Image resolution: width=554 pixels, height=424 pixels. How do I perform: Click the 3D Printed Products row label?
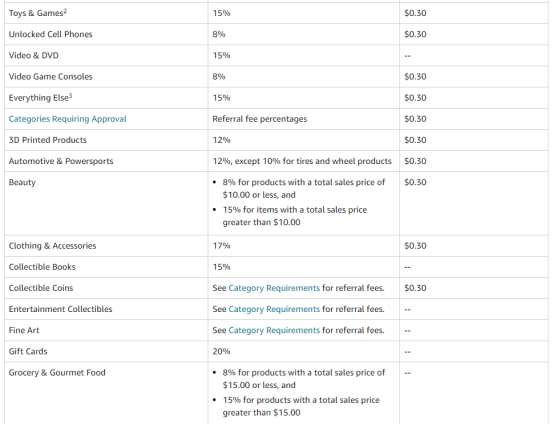tap(48, 140)
